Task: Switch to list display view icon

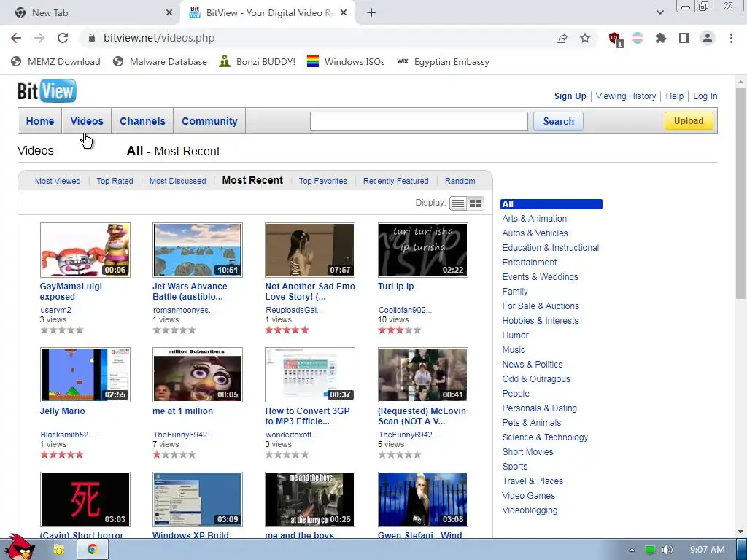Action: pyautogui.click(x=458, y=204)
